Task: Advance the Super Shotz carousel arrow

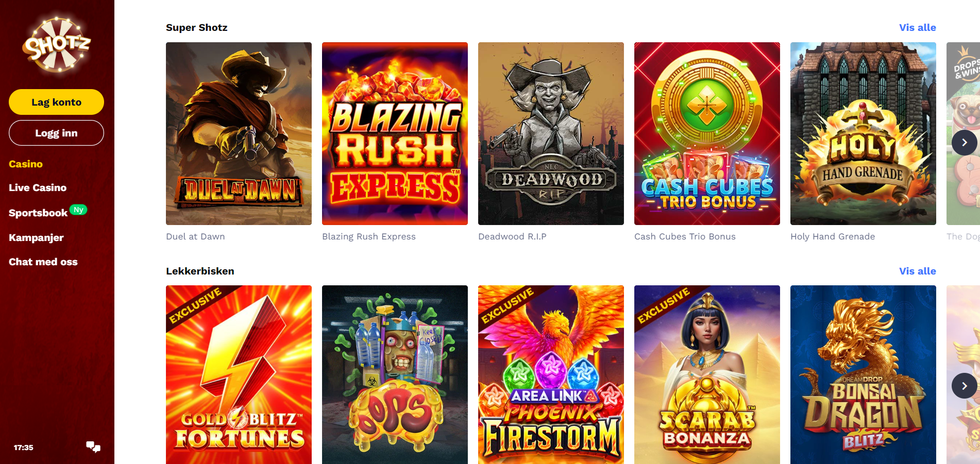Action: 964,143
